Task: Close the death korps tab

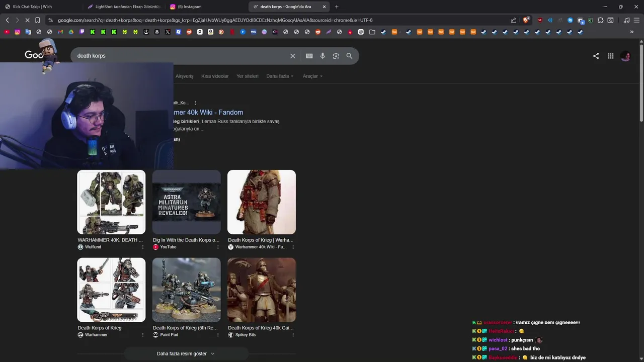Action: click(324, 7)
